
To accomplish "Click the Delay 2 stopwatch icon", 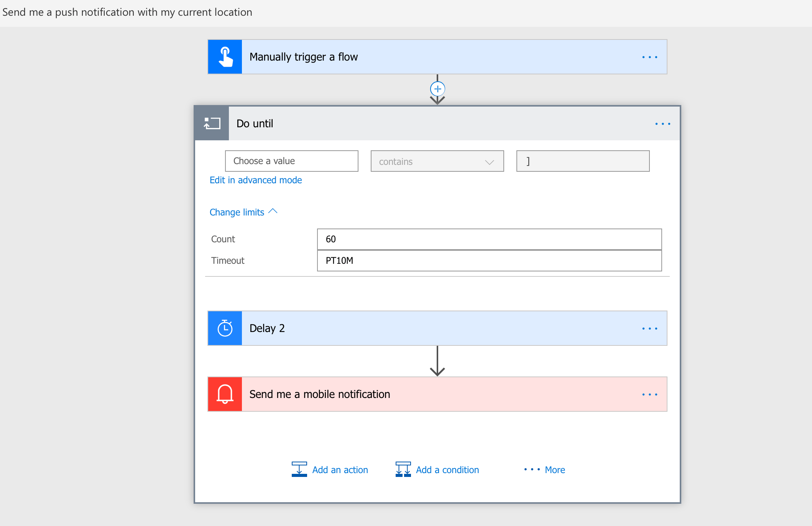I will point(225,328).
